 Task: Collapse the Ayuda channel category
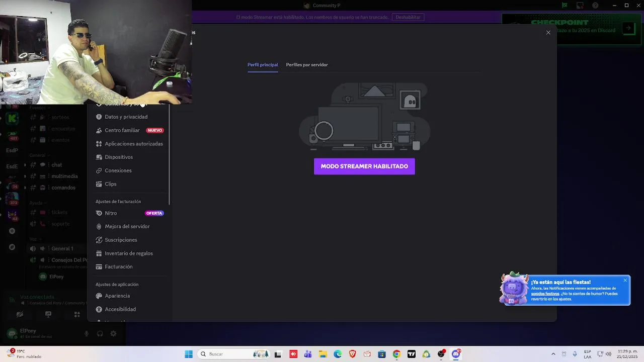tap(38, 203)
